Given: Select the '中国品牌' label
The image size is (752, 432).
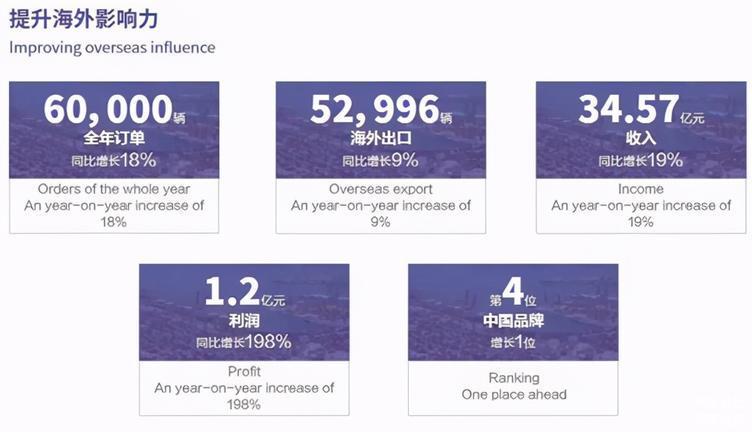Looking at the screenshot, I should [513, 321].
